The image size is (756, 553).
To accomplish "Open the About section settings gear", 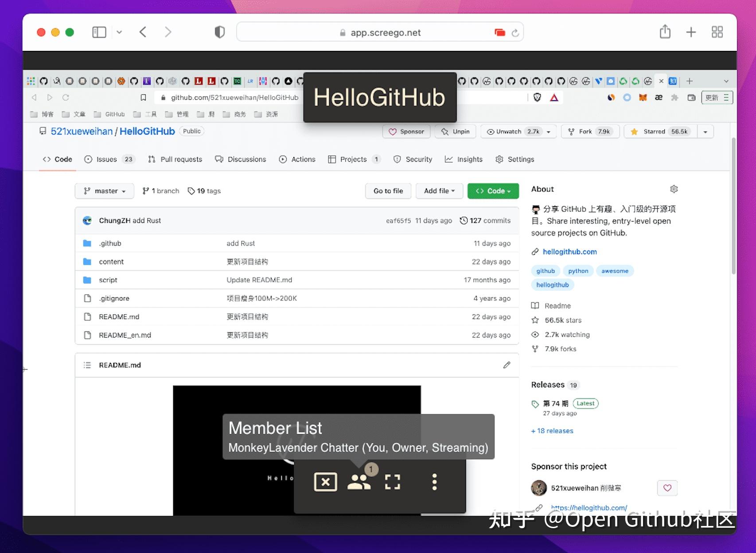I will (x=674, y=189).
